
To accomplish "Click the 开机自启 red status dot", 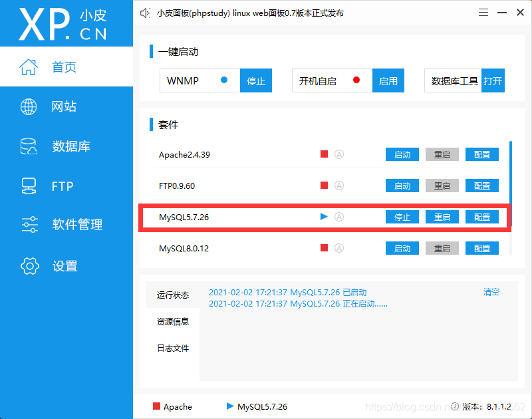I will pyautogui.click(x=356, y=80).
